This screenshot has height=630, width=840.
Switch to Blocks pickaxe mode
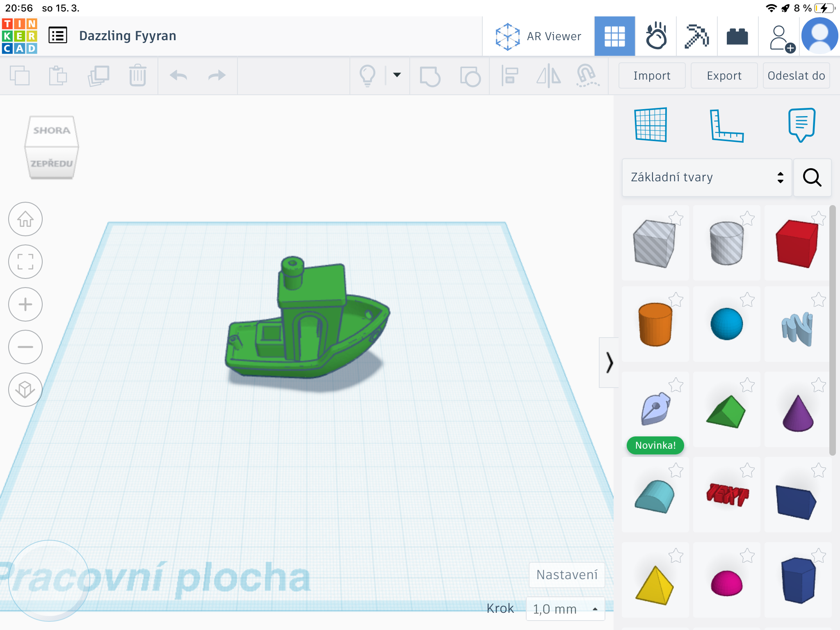point(696,36)
